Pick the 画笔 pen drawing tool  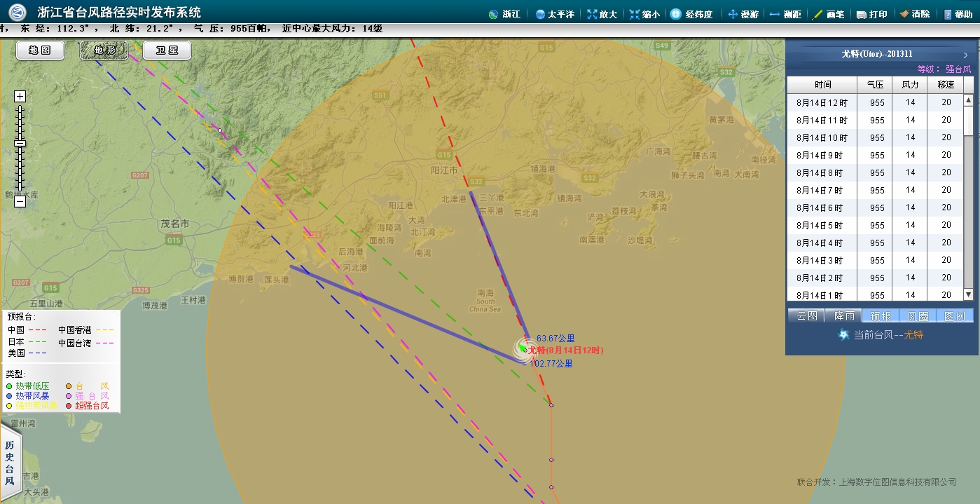(x=827, y=14)
